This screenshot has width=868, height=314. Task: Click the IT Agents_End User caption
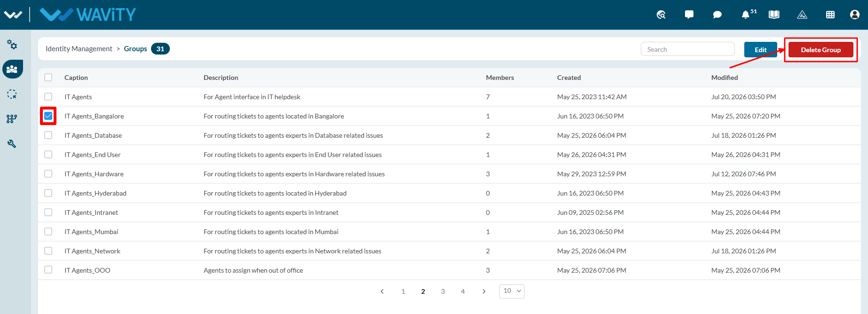point(92,155)
